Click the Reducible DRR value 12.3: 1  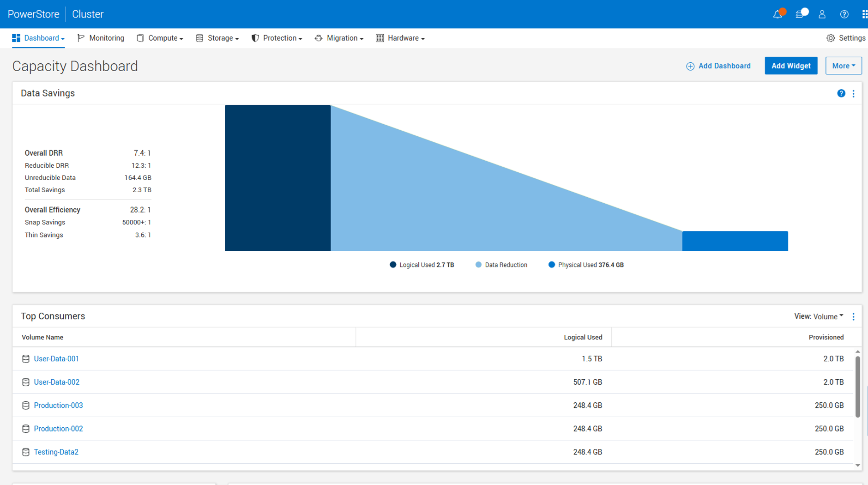coord(141,165)
